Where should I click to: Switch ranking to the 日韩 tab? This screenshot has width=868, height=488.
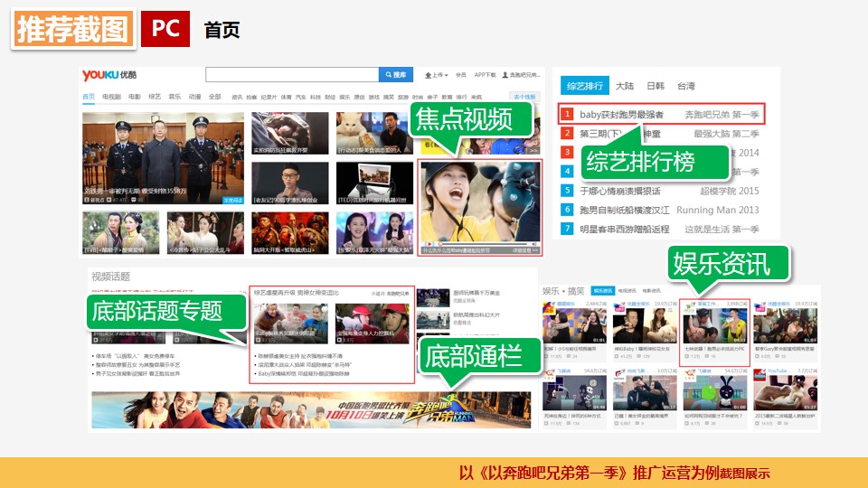(x=656, y=86)
